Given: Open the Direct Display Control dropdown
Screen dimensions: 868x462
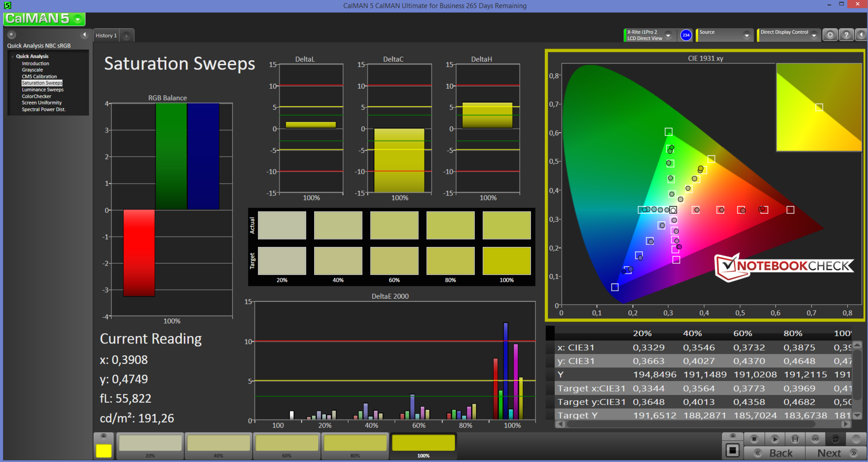Looking at the screenshot, I should [814, 35].
